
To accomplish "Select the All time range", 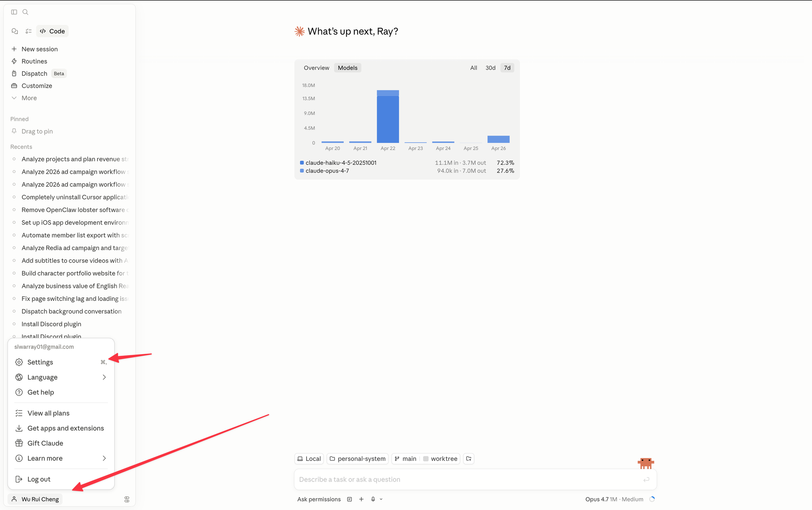I will [x=473, y=68].
